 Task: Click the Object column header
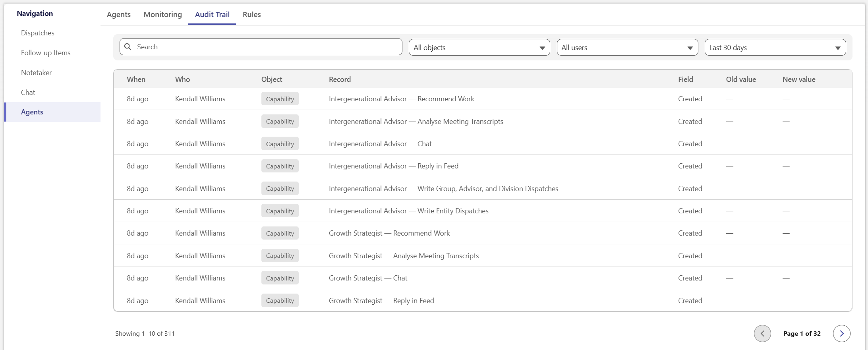coord(272,79)
